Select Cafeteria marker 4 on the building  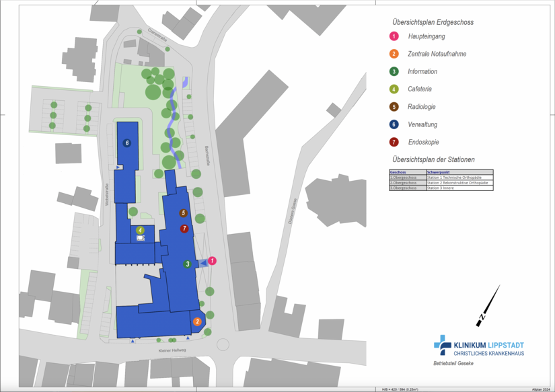click(141, 230)
